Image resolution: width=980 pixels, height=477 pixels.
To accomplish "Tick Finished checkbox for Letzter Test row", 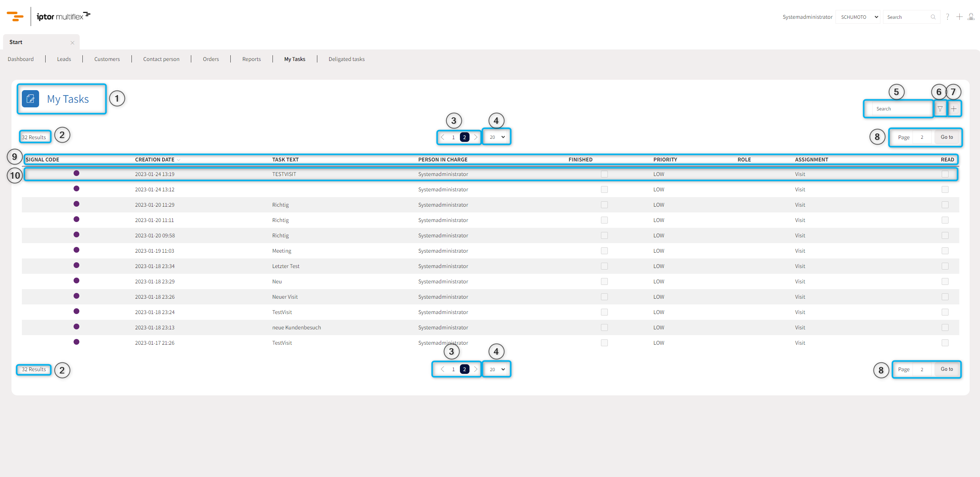I will (604, 266).
